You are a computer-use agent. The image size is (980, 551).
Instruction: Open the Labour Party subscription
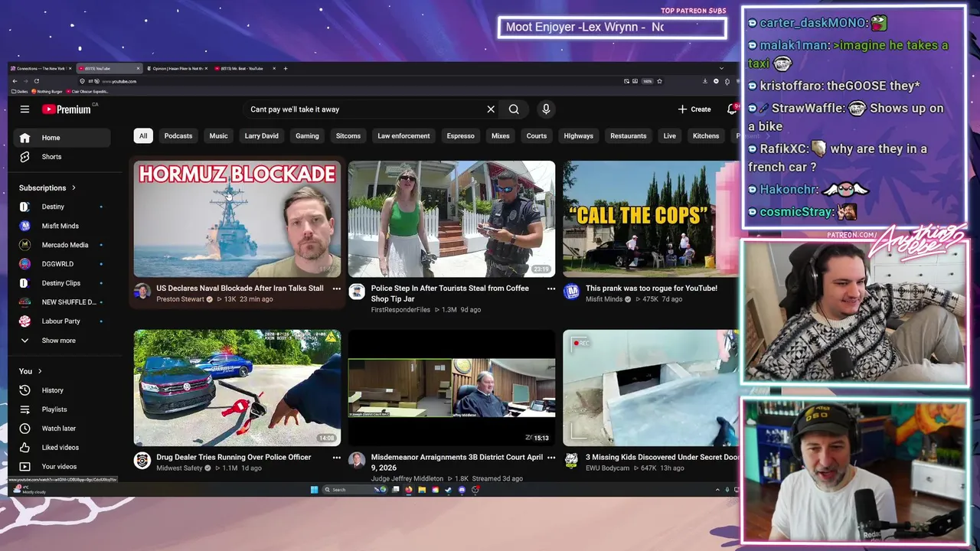pos(61,321)
